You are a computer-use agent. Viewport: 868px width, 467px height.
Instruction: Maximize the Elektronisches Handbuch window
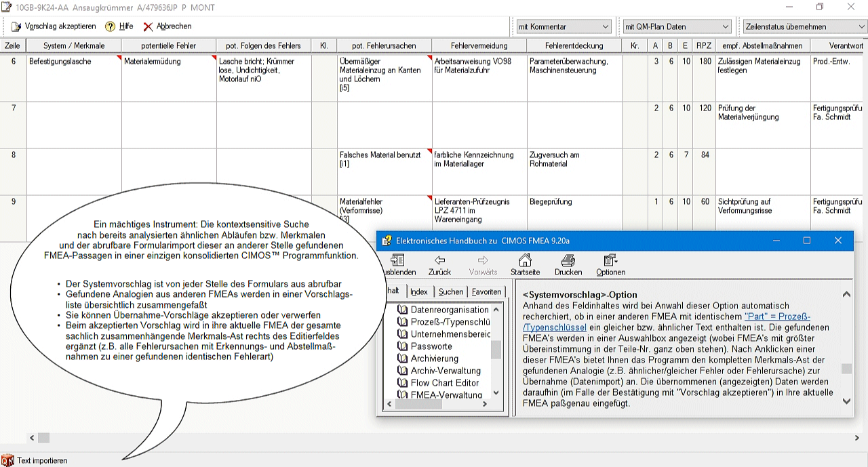[807, 240]
